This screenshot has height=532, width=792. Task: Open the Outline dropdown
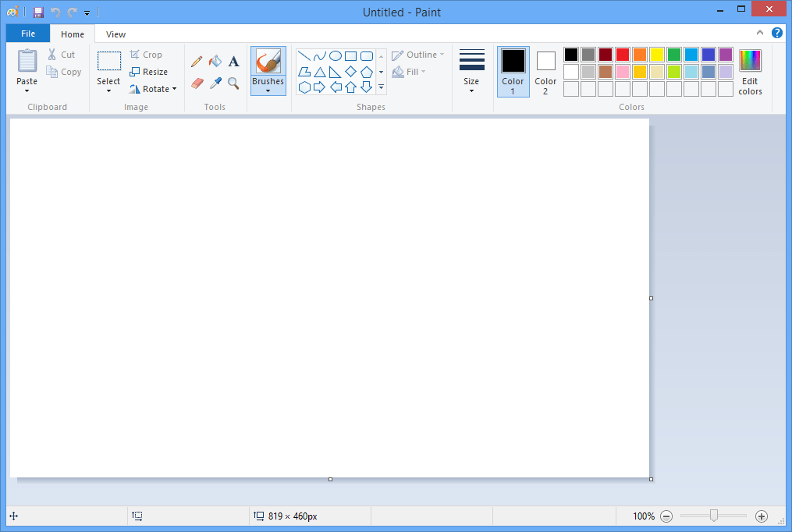418,54
